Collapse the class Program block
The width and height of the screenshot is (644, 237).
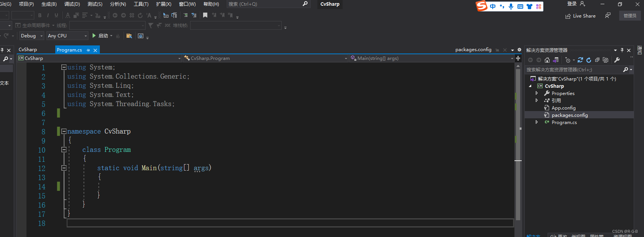coord(64,150)
